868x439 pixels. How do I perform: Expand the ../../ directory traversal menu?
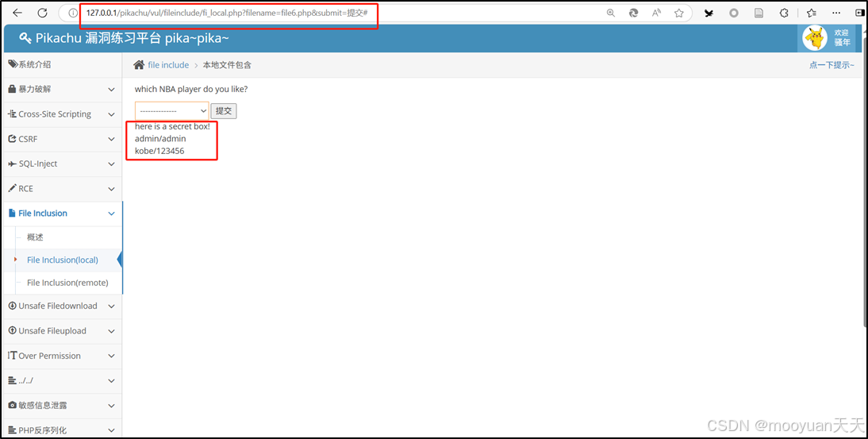63,380
